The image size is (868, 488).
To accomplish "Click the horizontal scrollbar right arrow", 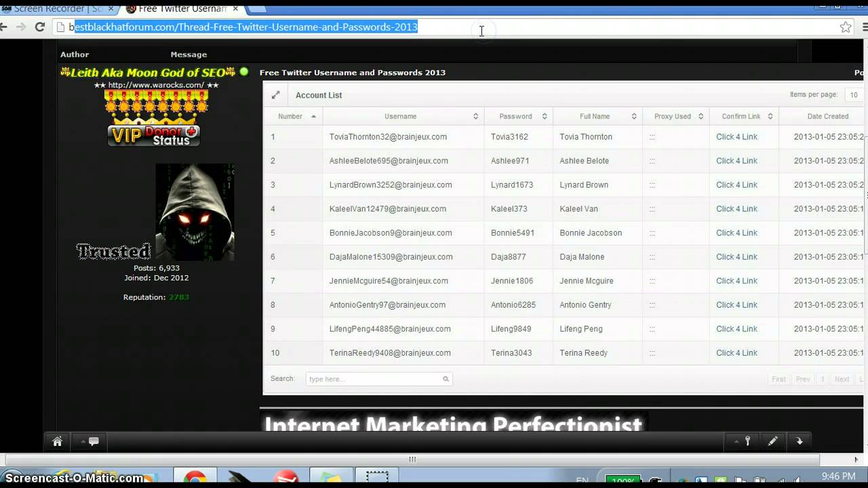I will [x=856, y=460].
